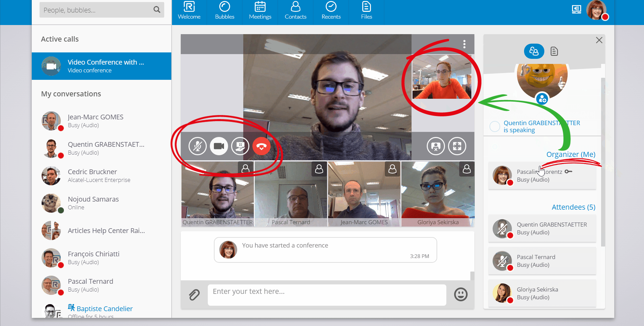This screenshot has height=326, width=644.
Task: Open Pascal Ternard conversation in My conversations
Action: click(101, 285)
